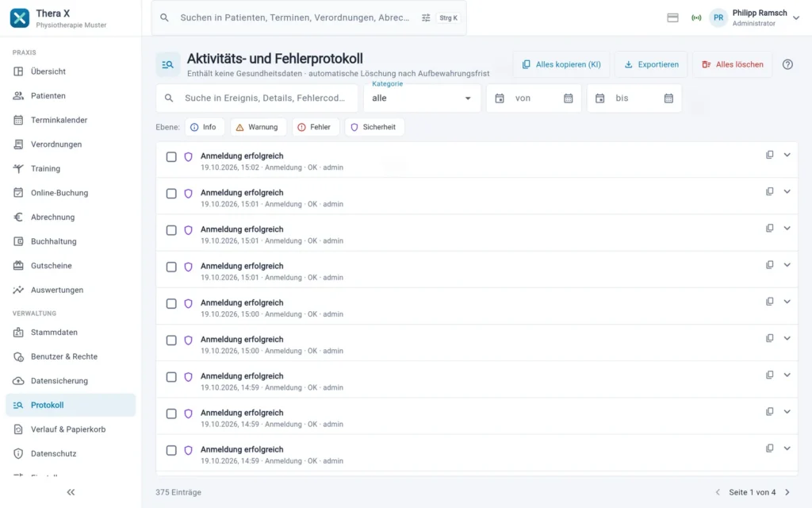The image size is (812, 508).
Task: Go to the next page of entries
Action: pos(787,492)
